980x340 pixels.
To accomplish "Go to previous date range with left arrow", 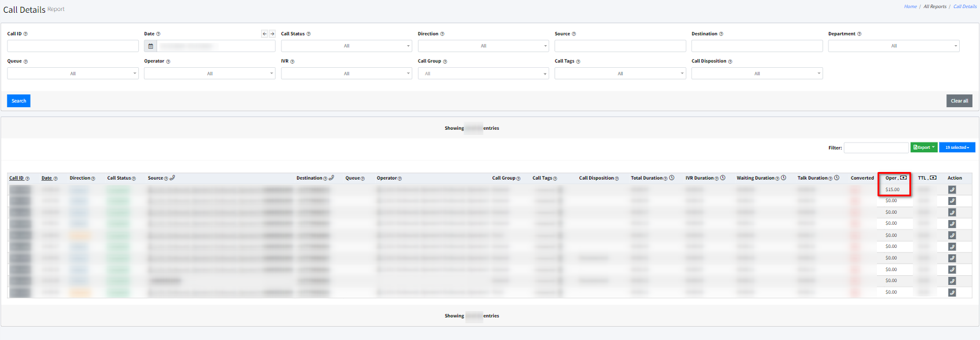I will click(265, 34).
